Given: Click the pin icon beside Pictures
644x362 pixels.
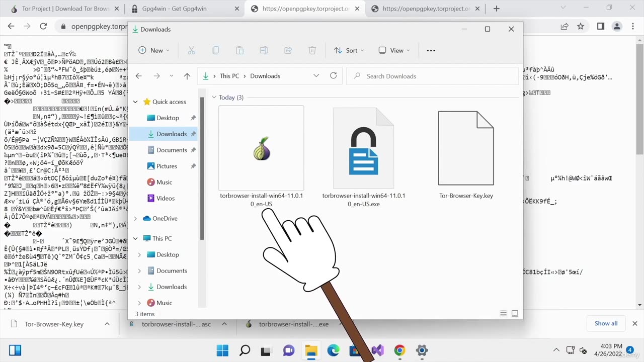Looking at the screenshot, I should (x=193, y=166).
